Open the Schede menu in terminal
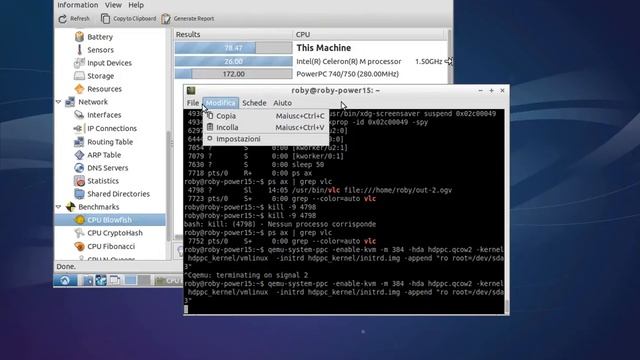 pyautogui.click(x=254, y=103)
